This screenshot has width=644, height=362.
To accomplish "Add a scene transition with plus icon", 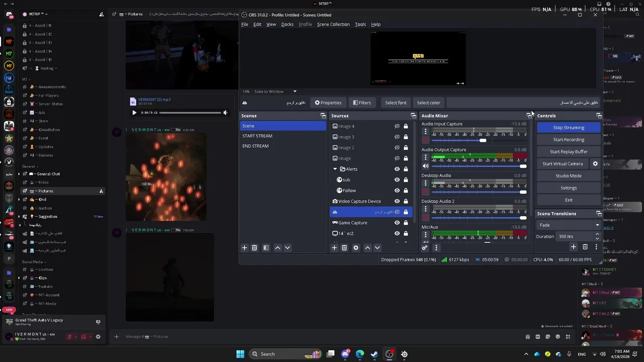I will (573, 247).
